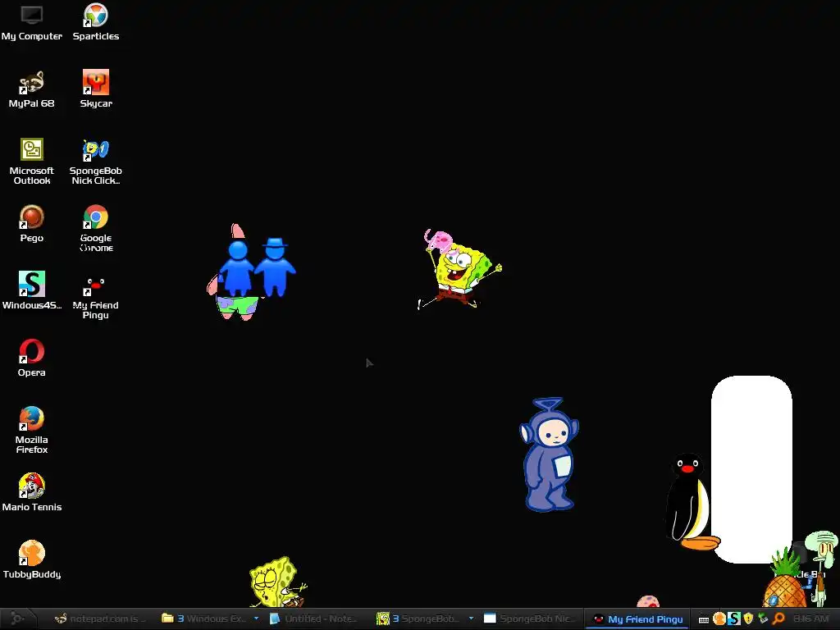Expand SpongeBob group dropdown arrow

472,619
